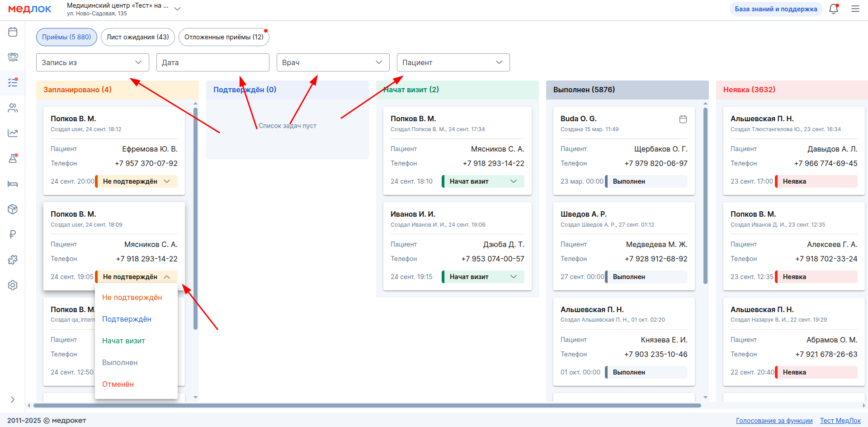868x427 pixels.
Task: Click the ruble finance icon in sidebar
Action: [x=13, y=234]
